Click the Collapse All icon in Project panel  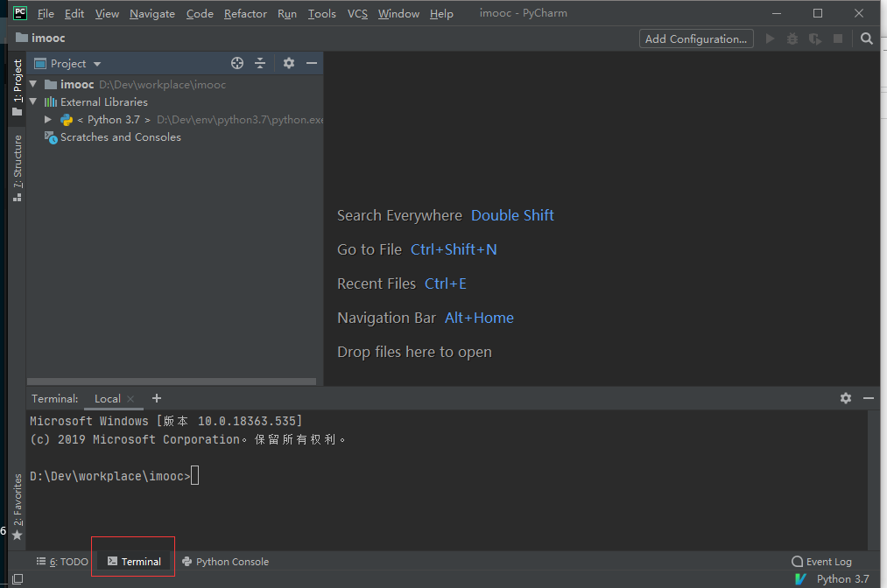tap(260, 63)
